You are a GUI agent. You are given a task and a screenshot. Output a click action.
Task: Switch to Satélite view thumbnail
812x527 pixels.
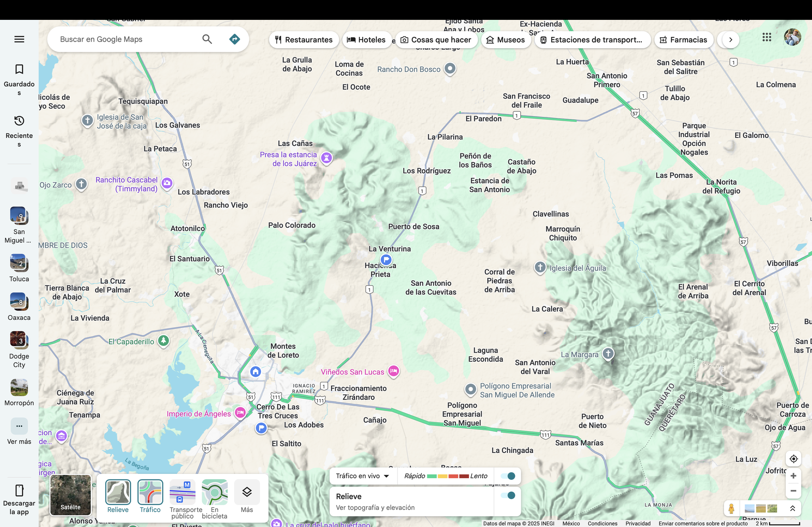click(x=71, y=495)
